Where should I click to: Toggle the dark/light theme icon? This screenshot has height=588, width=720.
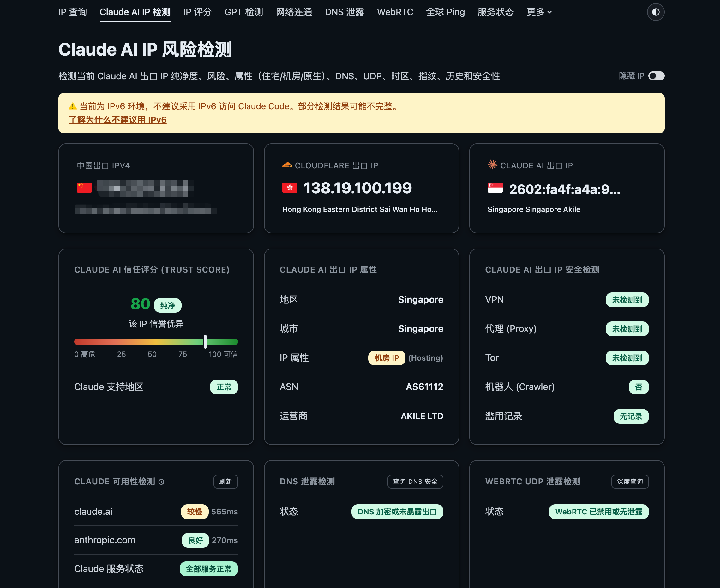[x=655, y=12]
